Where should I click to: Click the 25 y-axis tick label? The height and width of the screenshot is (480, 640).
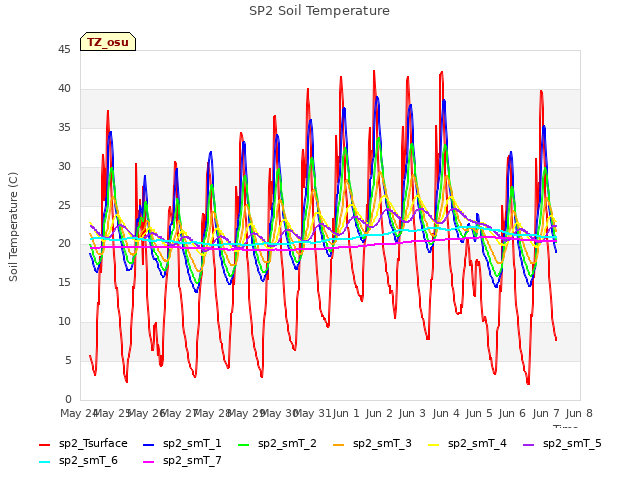[64, 205]
